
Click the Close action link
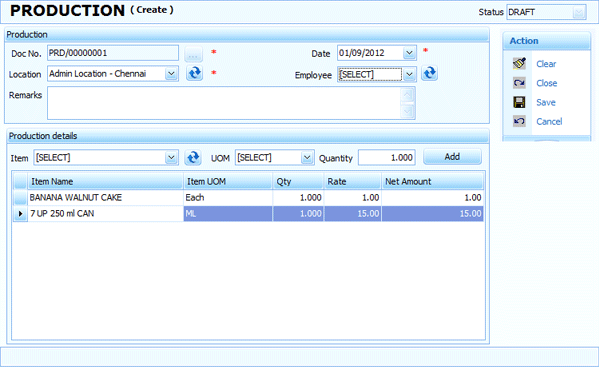pyautogui.click(x=546, y=83)
